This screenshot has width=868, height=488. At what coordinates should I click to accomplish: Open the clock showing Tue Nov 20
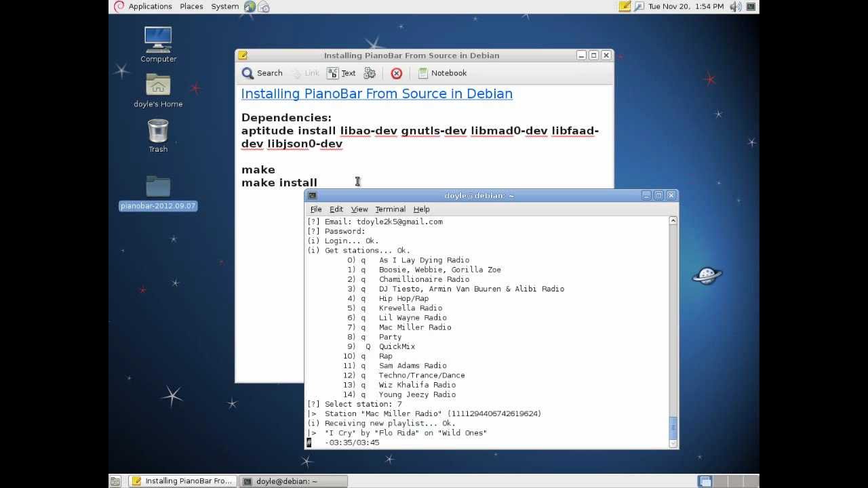click(x=686, y=6)
